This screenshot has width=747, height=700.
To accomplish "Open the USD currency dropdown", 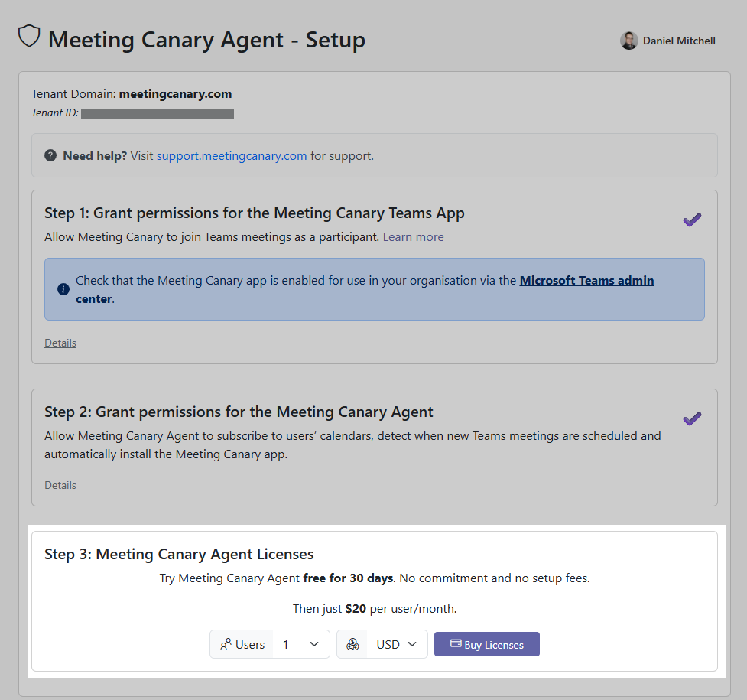I will [x=398, y=644].
